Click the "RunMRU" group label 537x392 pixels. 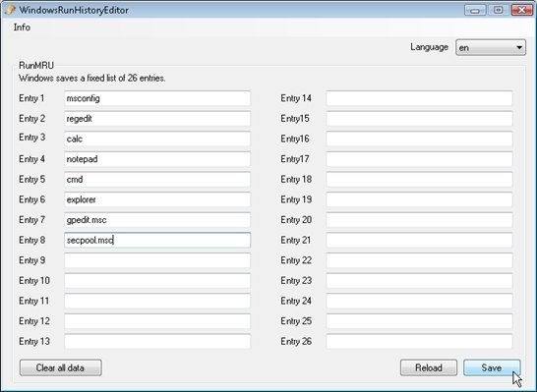(x=36, y=65)
